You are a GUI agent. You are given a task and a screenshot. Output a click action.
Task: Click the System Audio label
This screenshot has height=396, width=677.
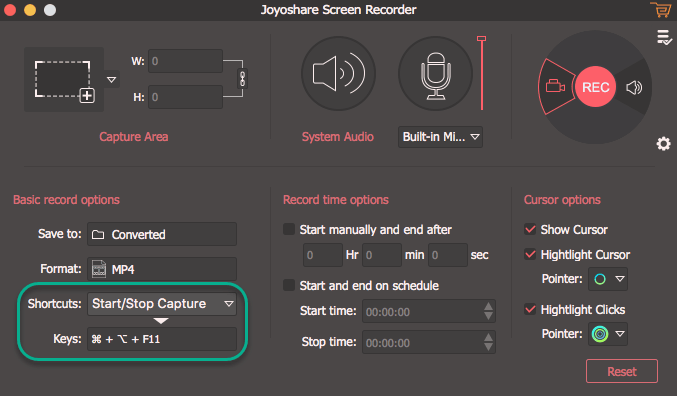338,137
